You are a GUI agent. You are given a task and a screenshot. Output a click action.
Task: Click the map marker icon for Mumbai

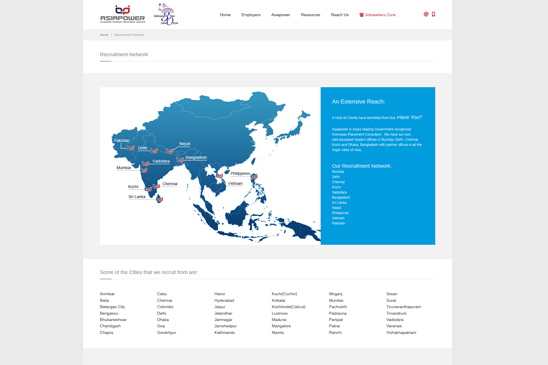point(143,170)
